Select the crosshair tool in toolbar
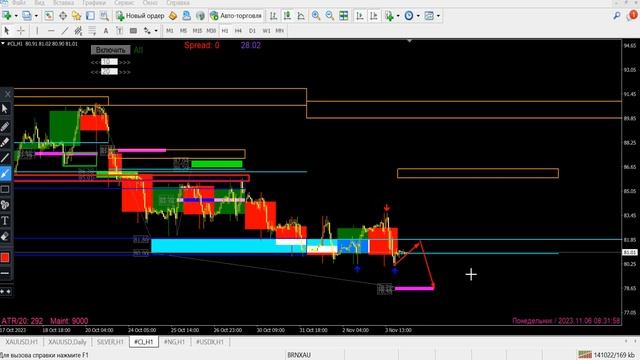 (20, 31)
